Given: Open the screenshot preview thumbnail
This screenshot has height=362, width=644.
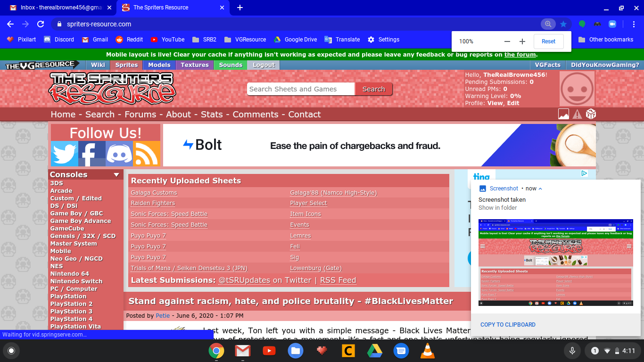Looking at the screenshot, I should 556,263.
